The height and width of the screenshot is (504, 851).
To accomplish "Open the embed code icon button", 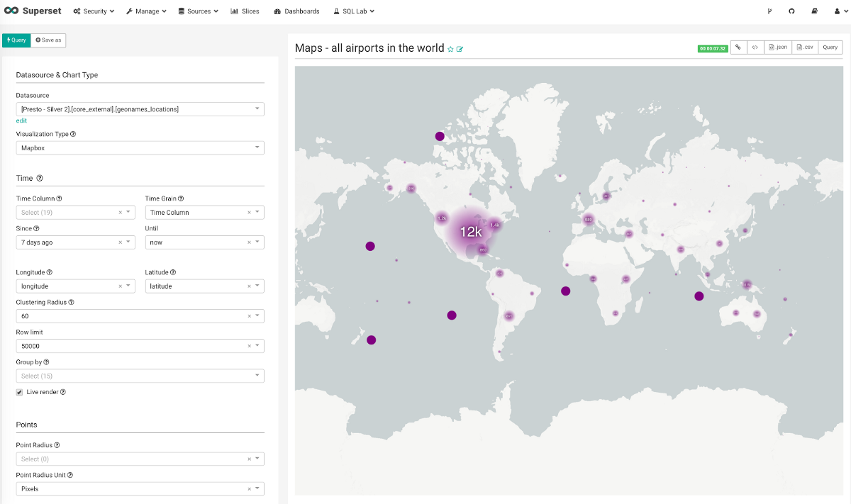I will [755, 47].
